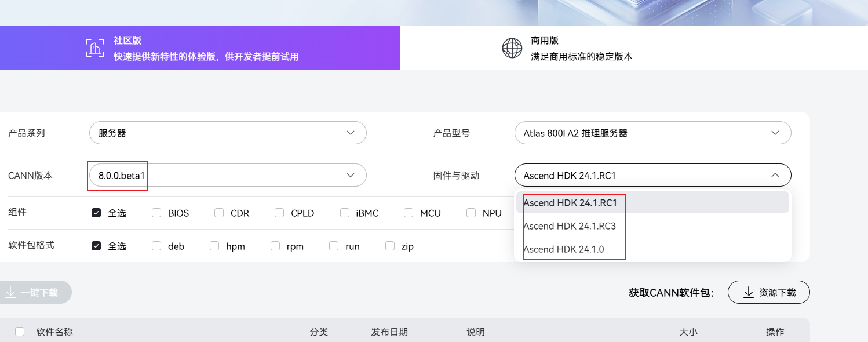Open the CANN版本 dropdown showing 8.0.0.beta1
This screenshot has width=868, height=342.
[x=228, y=175]
